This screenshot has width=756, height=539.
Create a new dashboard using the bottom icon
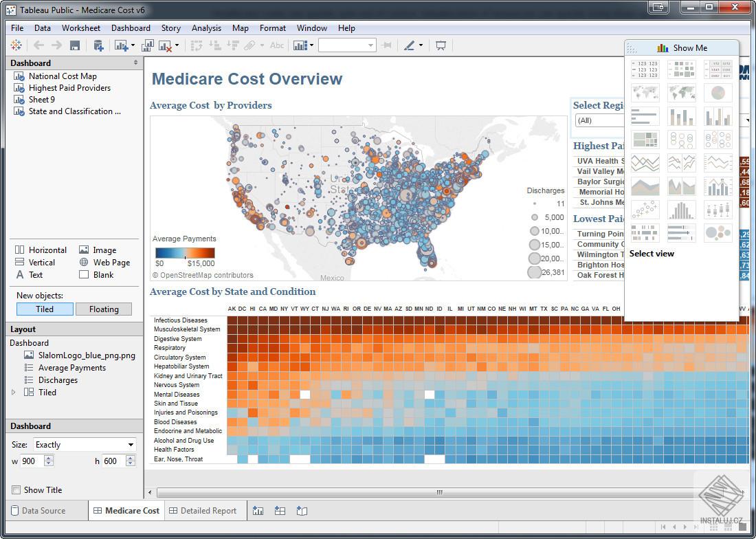tap(280, 510)
